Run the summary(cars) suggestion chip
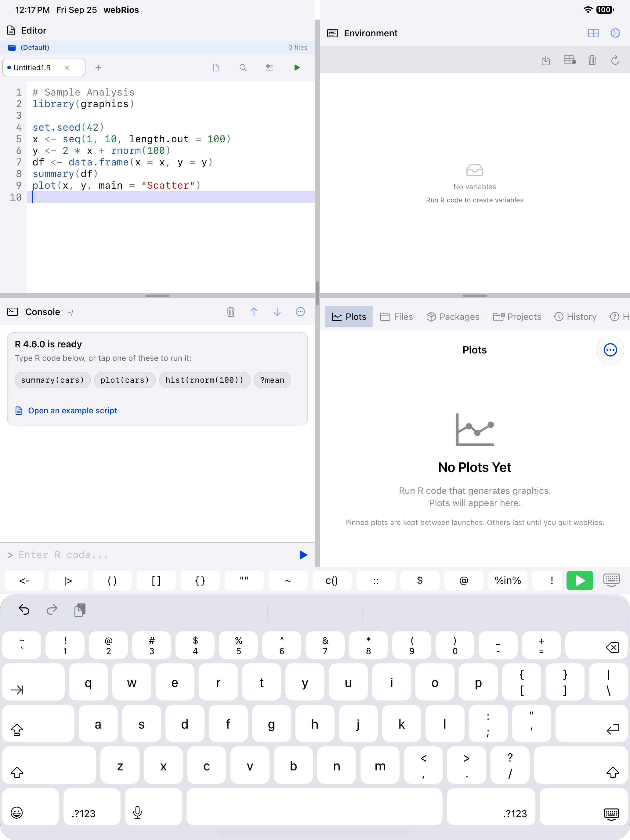This screenshot has width=630, height=840. [x=52, y=380]
